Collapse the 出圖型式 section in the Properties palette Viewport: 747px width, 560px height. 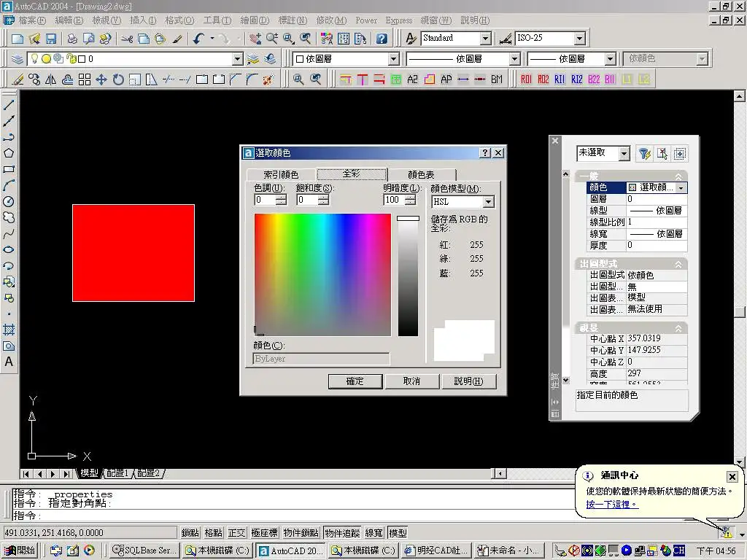click(678, 264)
